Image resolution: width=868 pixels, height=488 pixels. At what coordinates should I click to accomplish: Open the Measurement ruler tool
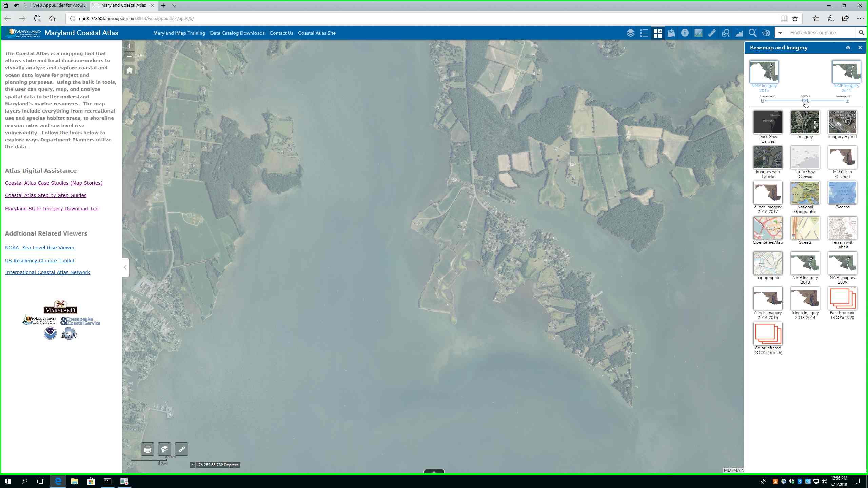[x=712, y=33]
